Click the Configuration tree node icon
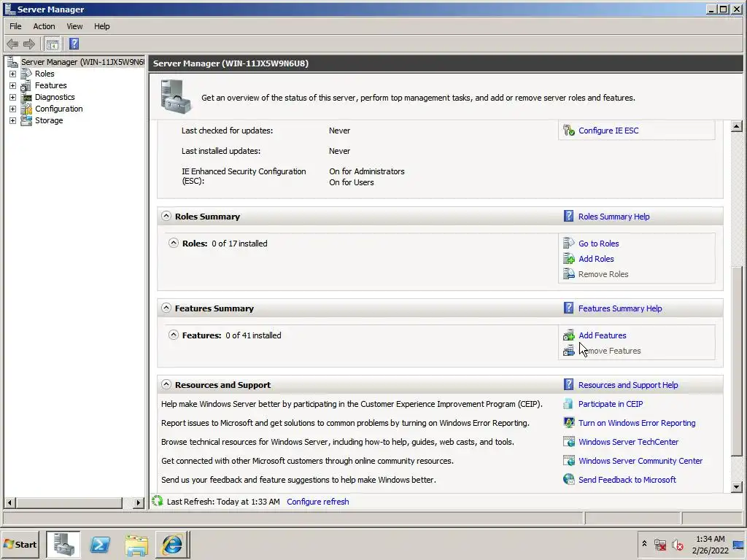Image resolution: width=747 pixels, height=560 pixels. [27, 109]
